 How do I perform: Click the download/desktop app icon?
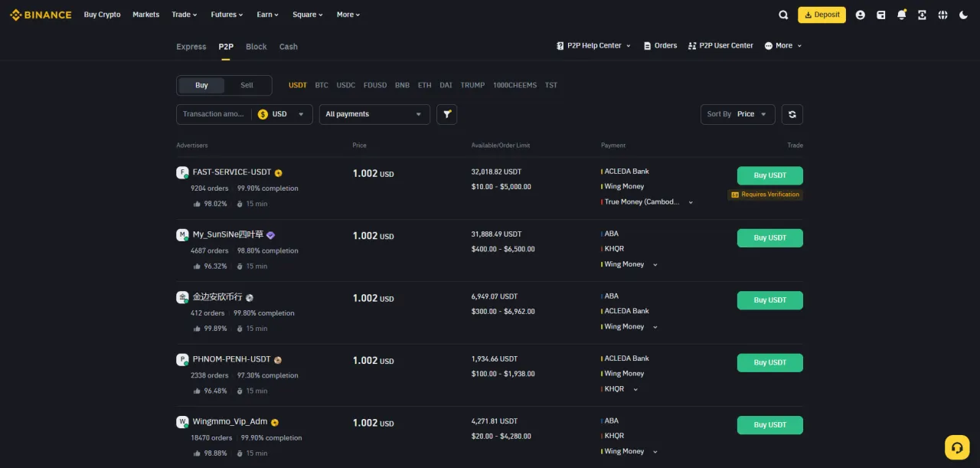[921, 14]
